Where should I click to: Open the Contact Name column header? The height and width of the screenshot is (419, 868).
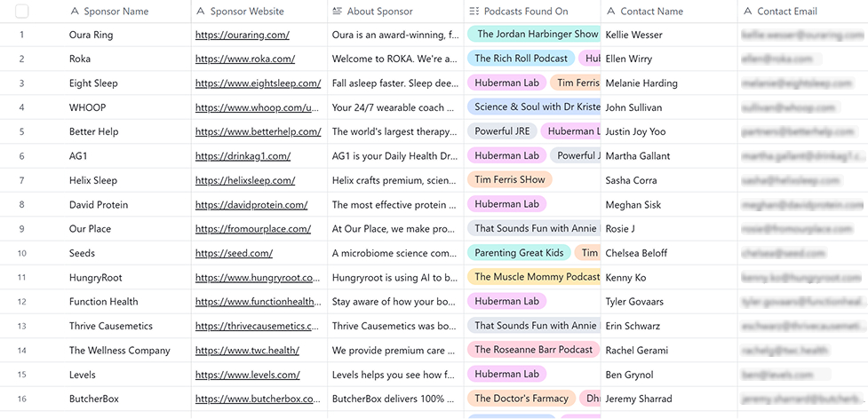(652, 12)
